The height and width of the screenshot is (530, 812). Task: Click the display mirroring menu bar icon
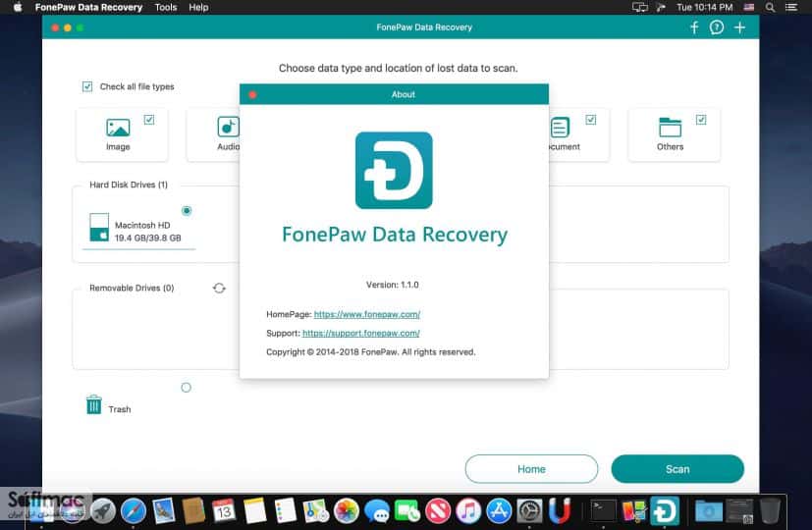(640, 7)
